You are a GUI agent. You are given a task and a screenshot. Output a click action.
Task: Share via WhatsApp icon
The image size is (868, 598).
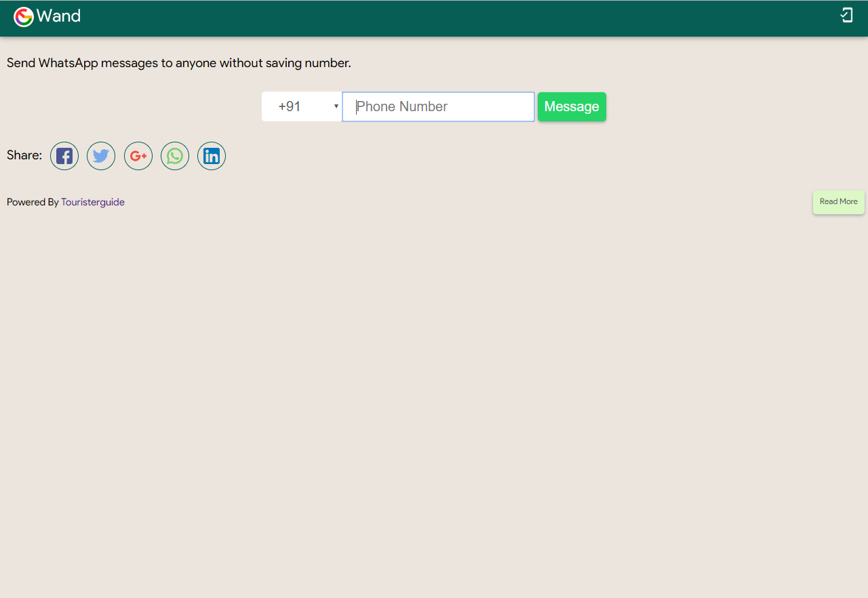[175, 156]
